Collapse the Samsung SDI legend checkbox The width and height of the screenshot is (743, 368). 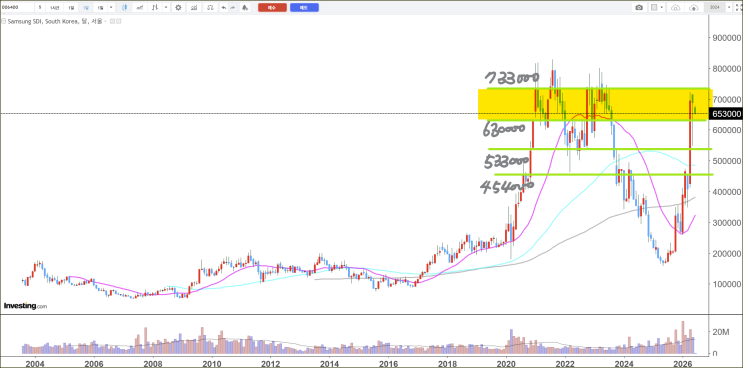click(4, 21)
